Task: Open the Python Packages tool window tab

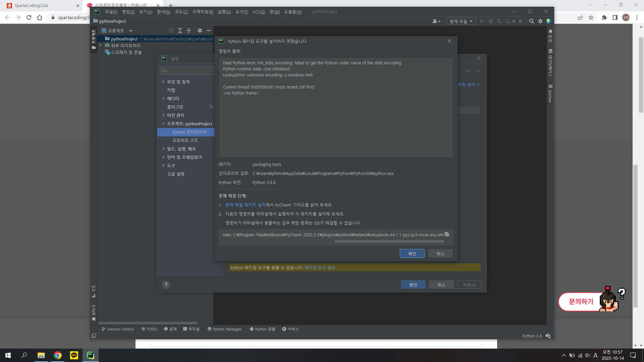Action: point(224,329)
